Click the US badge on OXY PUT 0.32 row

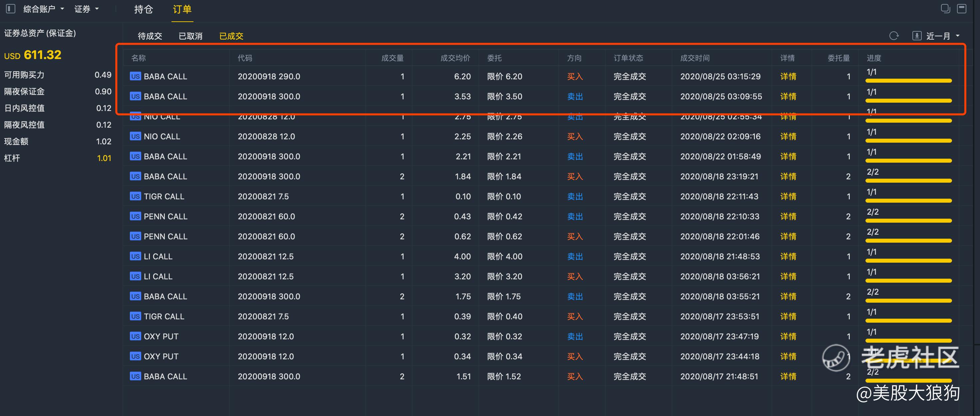135,336
